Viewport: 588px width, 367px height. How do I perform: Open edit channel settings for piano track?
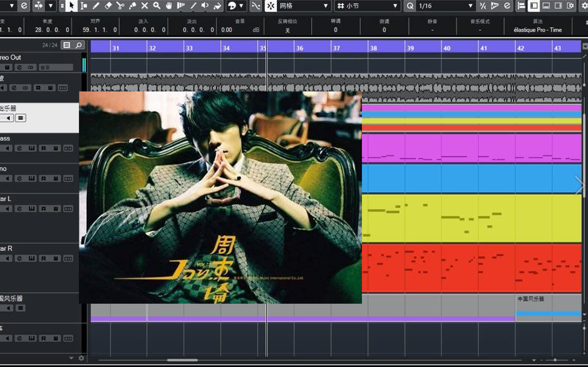[x=19, y=179]
